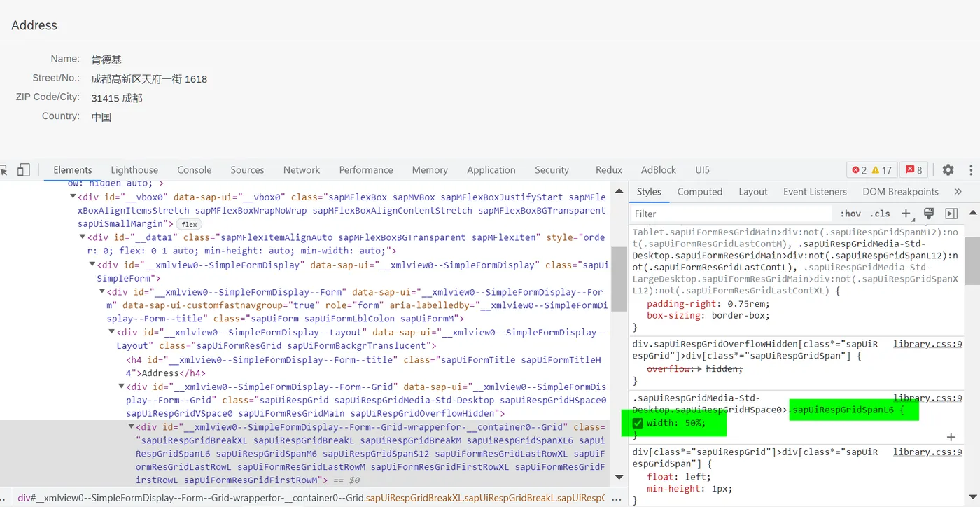Open library.css:9 link beside sapUiRespGridSpanL6 rule

pos(927,398)
